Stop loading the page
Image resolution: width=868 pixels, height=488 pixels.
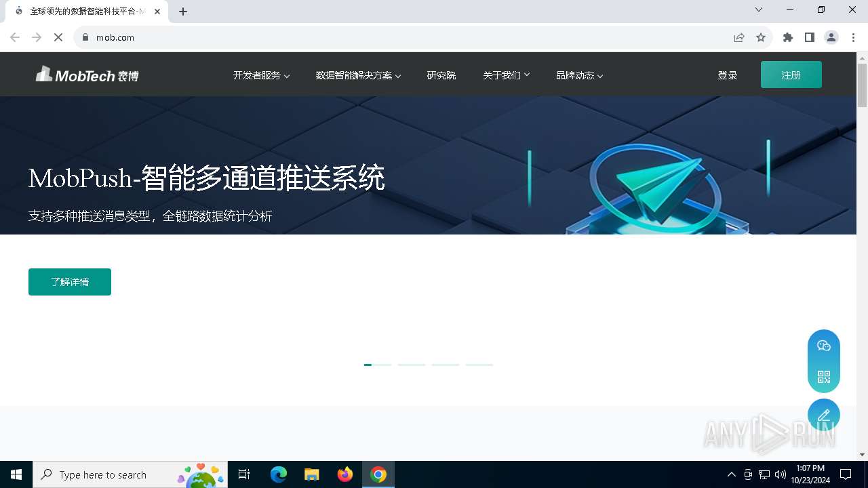(x=58, y=37)
